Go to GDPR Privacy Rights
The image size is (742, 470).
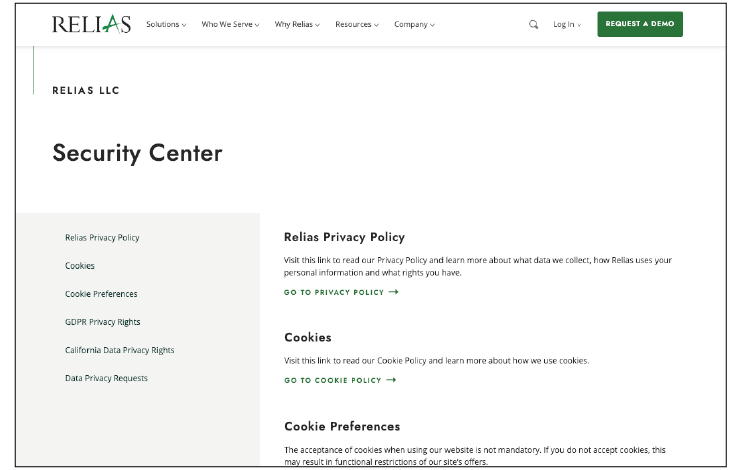(x=103, y=322)
